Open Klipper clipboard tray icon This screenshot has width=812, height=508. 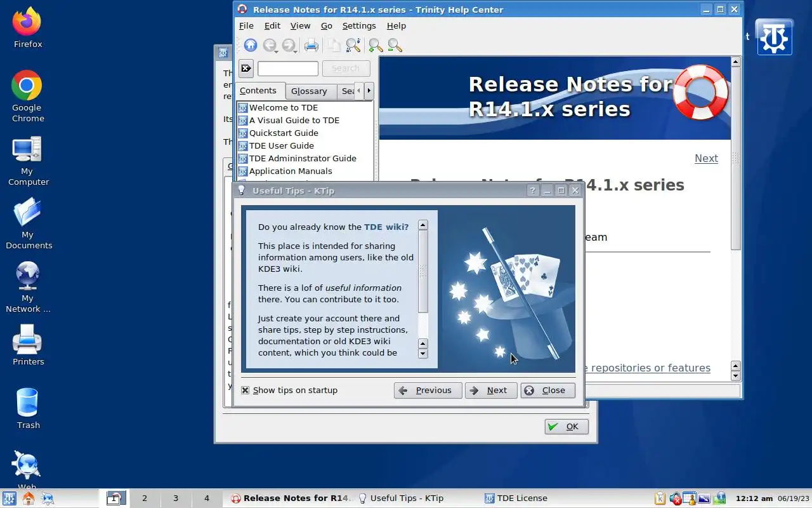[660, 498]
